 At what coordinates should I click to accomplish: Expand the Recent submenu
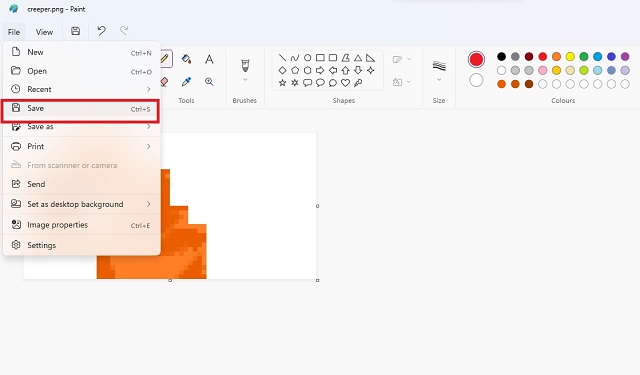coord(149,89)
